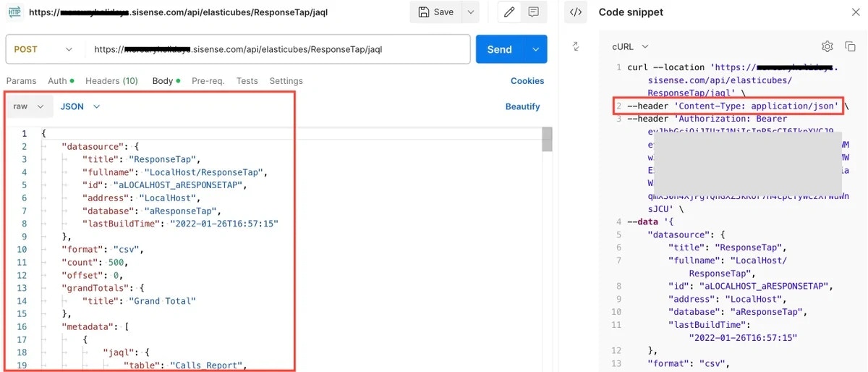Click the "offset": 0 line in body
Image resolution: width=868 pixels, height=372 pixels.
click(x=93, y=275)
